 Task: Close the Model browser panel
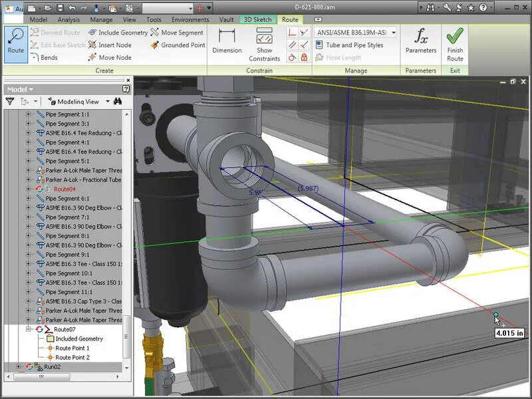coord(128,80)
